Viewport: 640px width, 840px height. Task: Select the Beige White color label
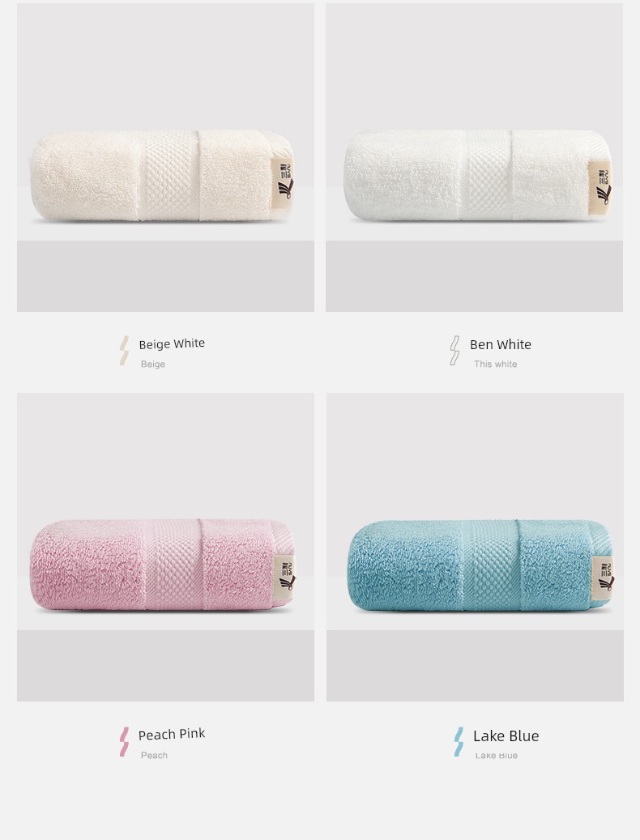click(x=172, y=344)
